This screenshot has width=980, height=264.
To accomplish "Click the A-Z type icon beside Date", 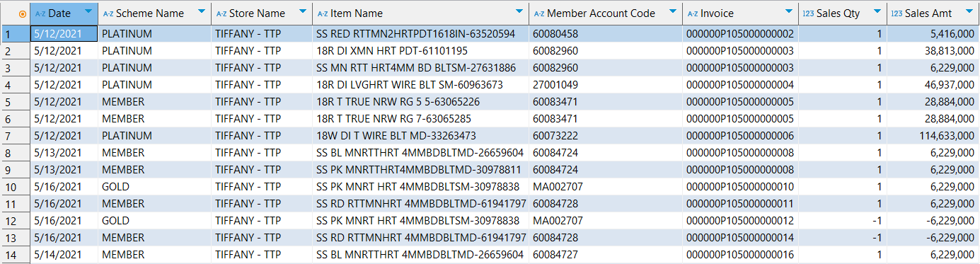I will [x=40, y=13].
